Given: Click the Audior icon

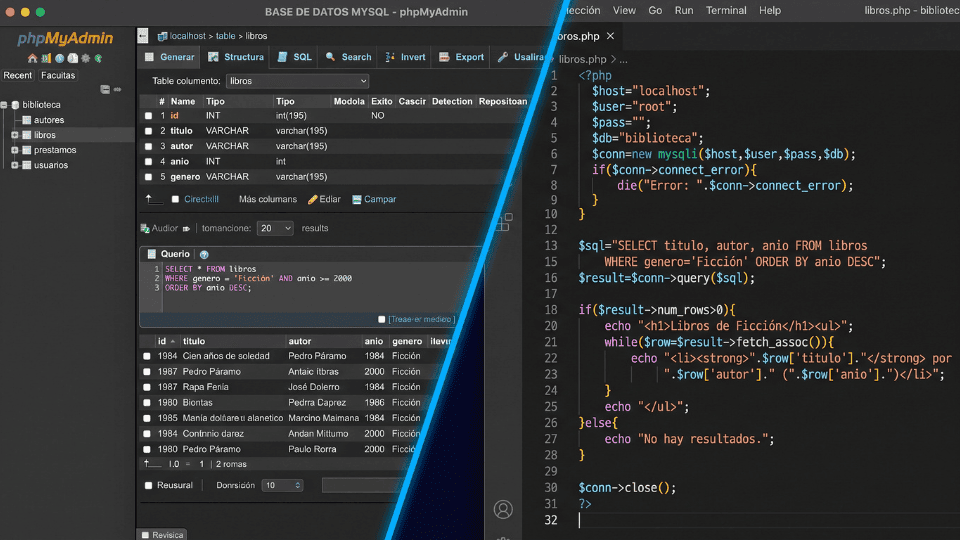Looking at the screenshot, I should tap(145, 228).
